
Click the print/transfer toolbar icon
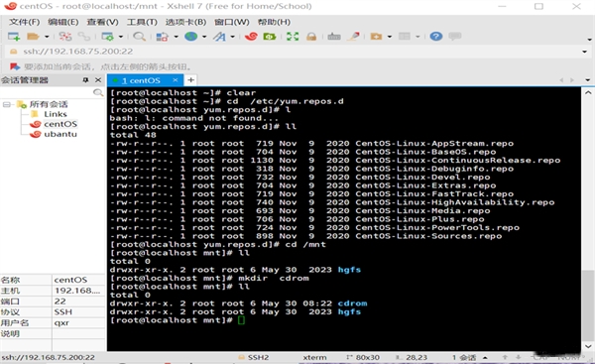point(163,37)
